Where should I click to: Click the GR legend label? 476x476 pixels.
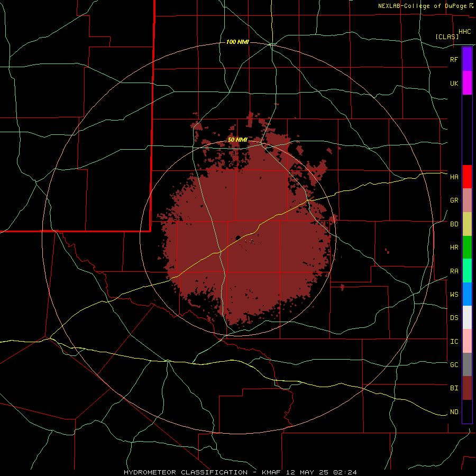point(454,200)
